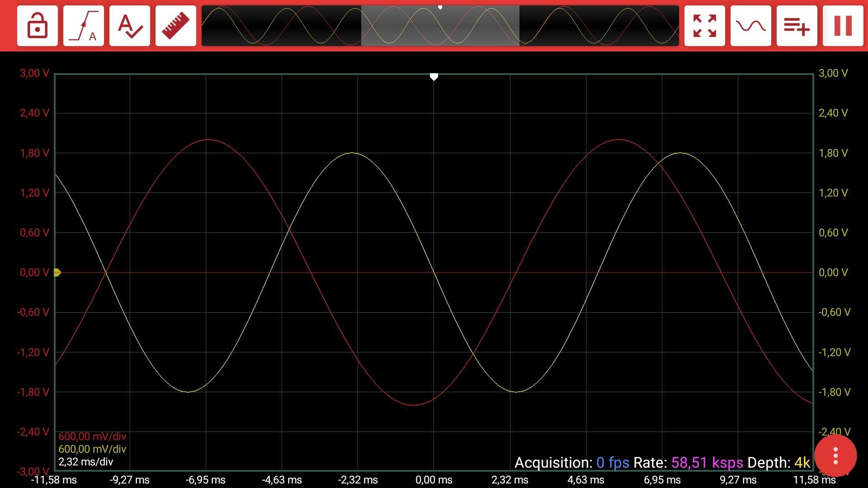Tap the red 600,00 mV/div label
868x488 pixels.
click(x=92, y=436)
